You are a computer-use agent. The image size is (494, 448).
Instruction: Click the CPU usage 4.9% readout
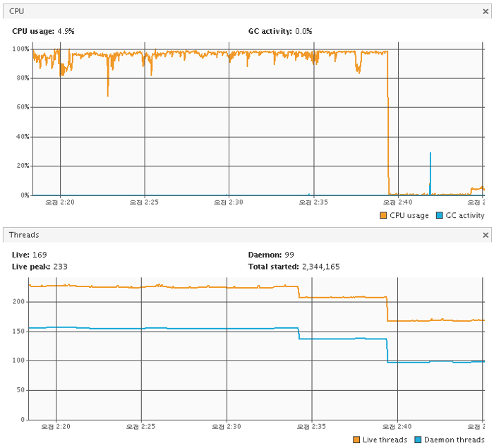[43, 31]
